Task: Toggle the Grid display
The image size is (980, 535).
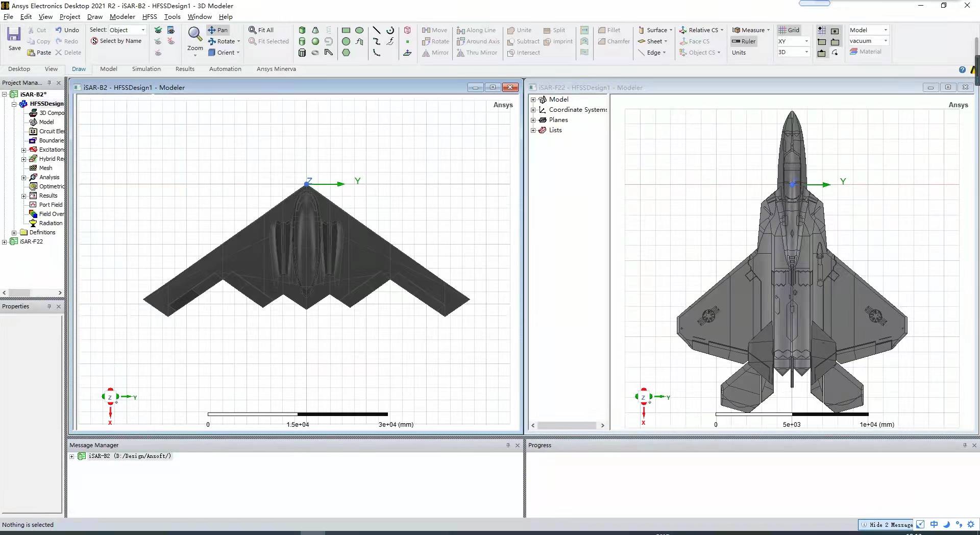Action: pos(789,30)
